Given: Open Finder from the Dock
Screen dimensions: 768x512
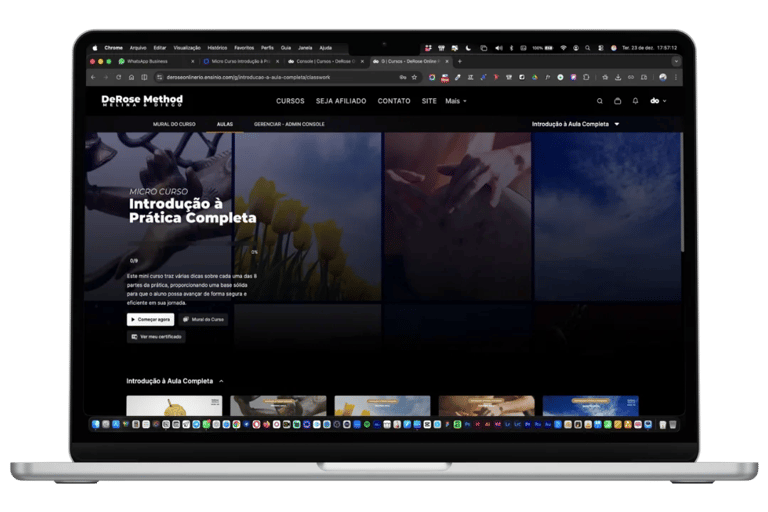Looking at the screenshot, I should pyautogui.click(x=96, y=425).
